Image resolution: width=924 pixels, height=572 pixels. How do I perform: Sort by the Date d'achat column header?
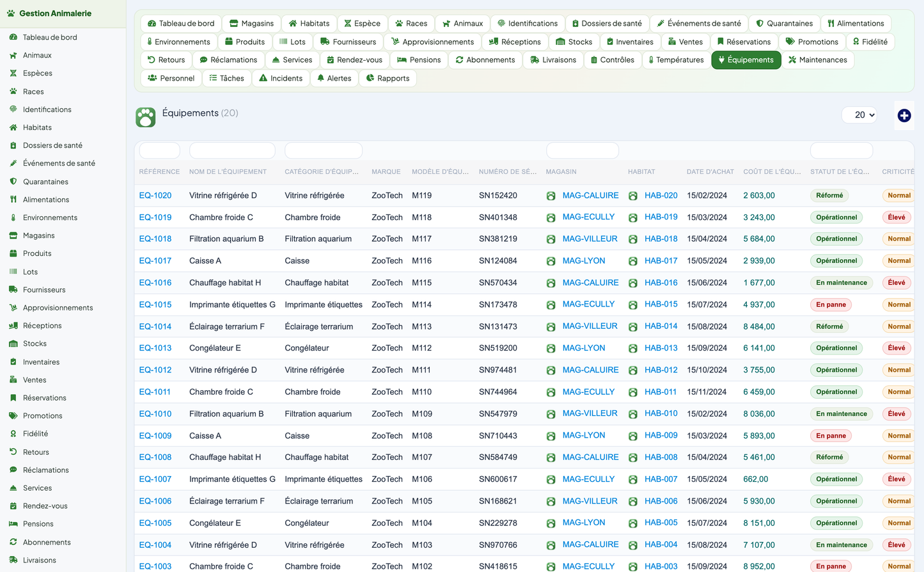tap(710, 171)
